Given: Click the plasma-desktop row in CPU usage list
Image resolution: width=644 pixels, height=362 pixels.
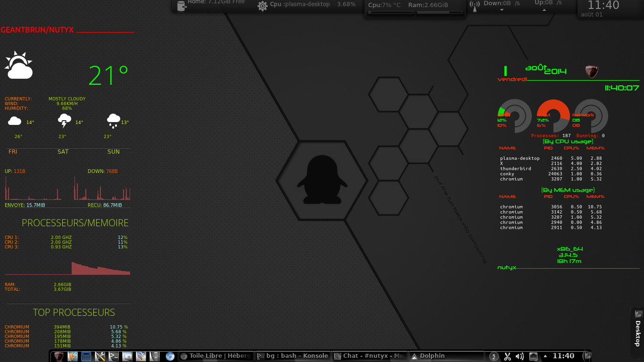Looking at the screenshot, I should (x=551, y=158).
